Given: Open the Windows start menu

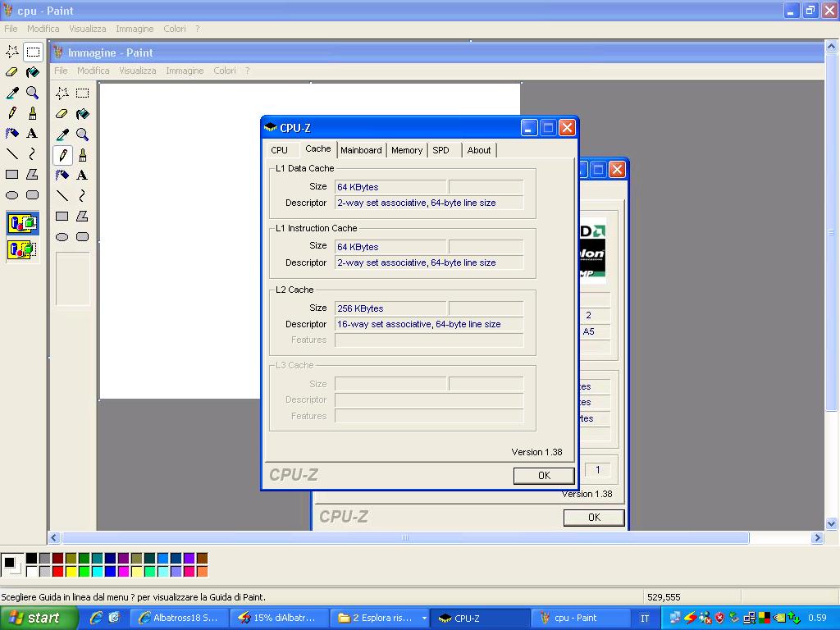Looking at the screenshot, I should [x=38, y=619].
